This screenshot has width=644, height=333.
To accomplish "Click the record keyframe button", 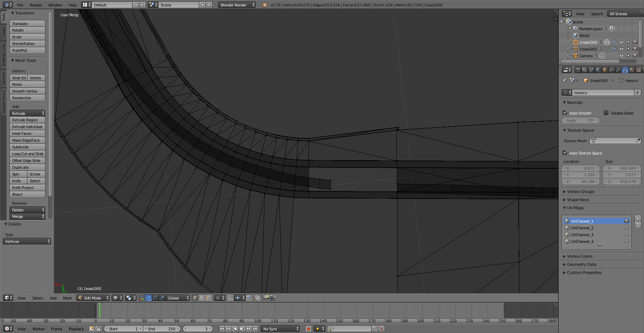I will tap(308, 329).
